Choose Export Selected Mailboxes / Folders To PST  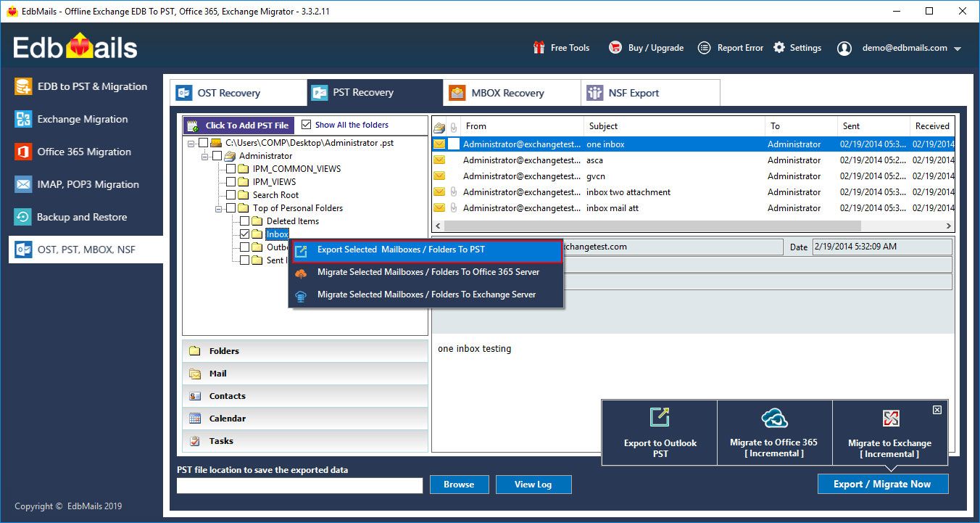pyautogui.click(x=428, y=250)
